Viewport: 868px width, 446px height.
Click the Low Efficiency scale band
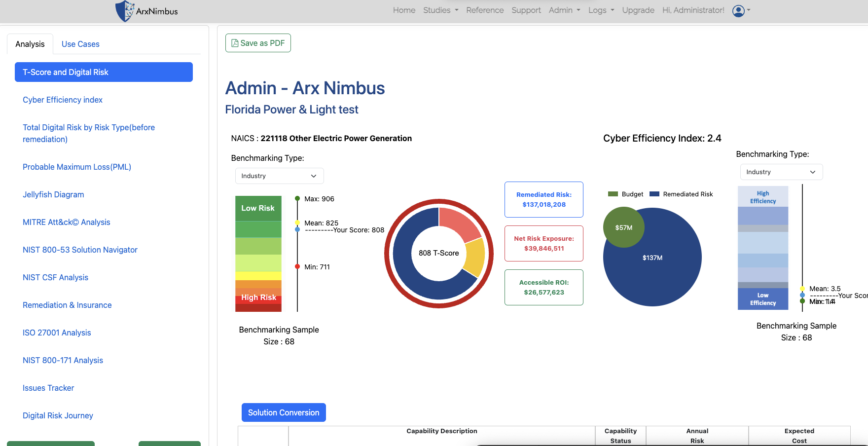pyautogui.click(x=763, y=299)
